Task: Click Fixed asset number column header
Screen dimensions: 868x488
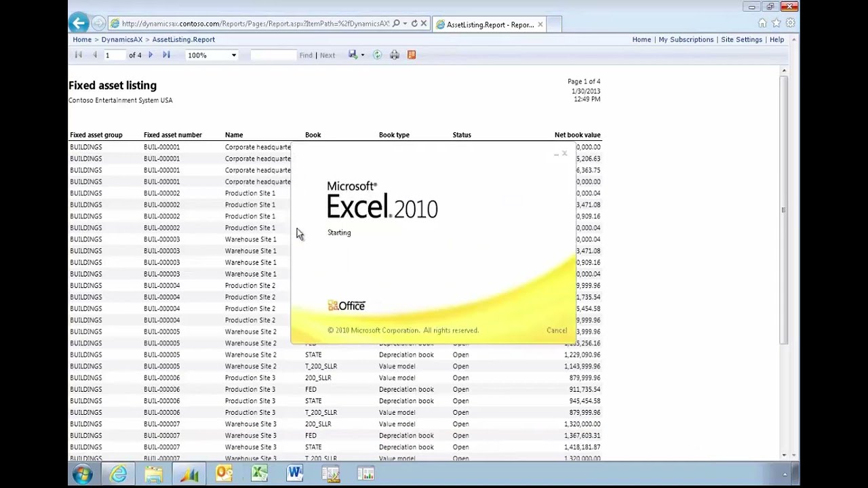Action: [173, 135]
